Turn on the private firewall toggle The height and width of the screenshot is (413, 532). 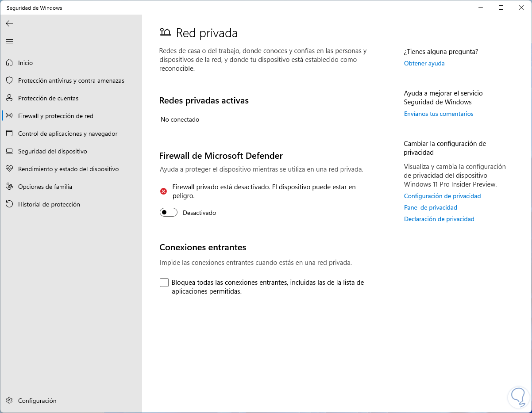click(169, 213)
